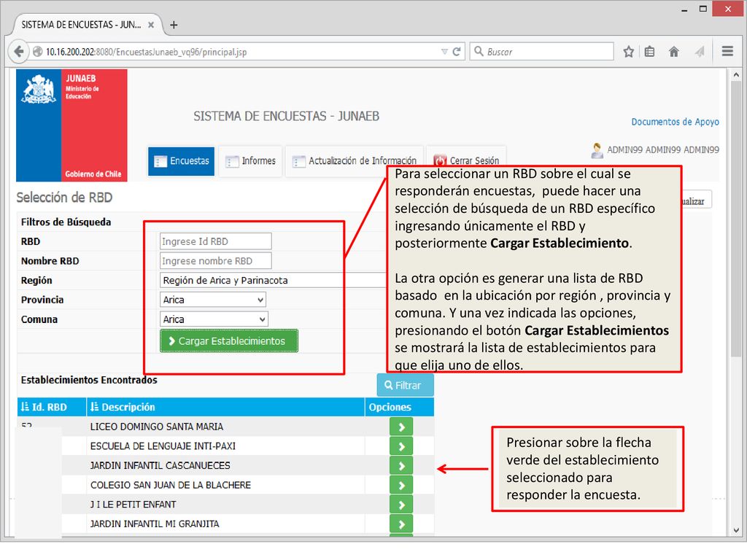Select green arrow for JARDIN INFANTIL MI GRANJITA
Screen dimensions: 747x560
coord(401,524)
